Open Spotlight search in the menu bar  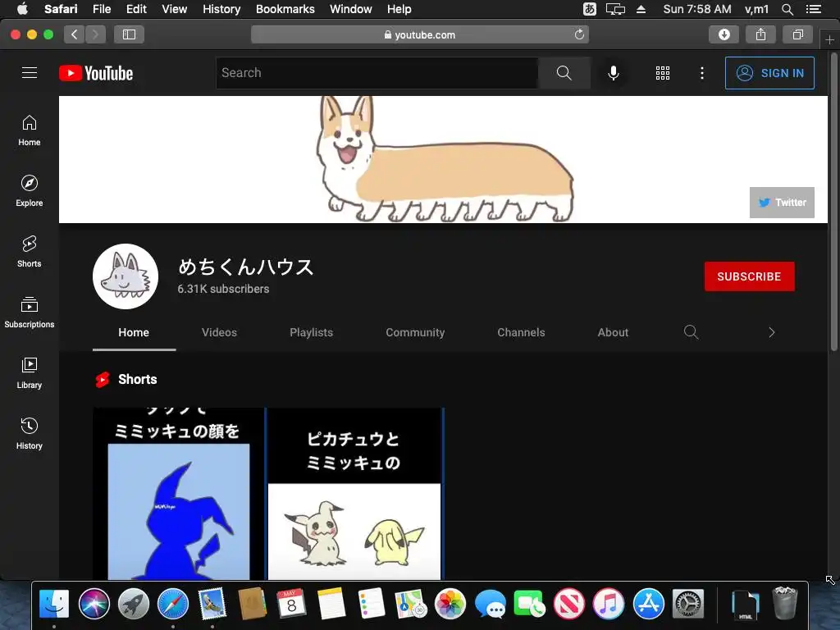pyautogui.click(x=787, y=9)
